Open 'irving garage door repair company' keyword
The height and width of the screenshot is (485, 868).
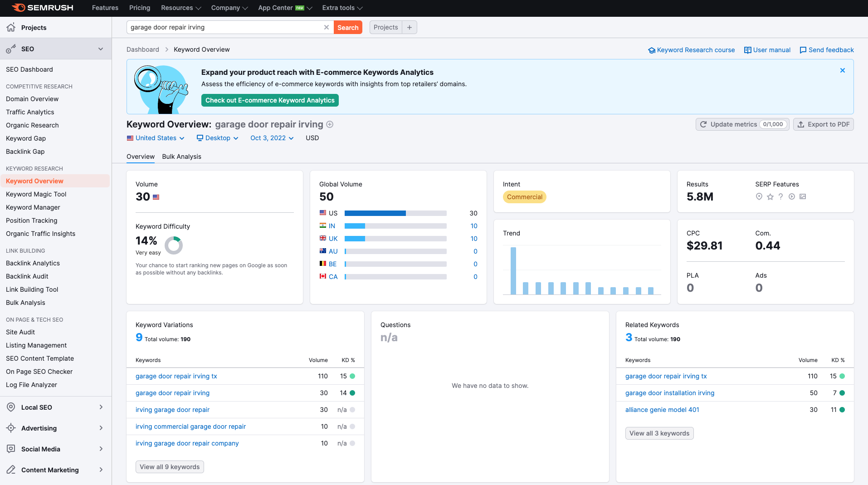tap(187, 443)
